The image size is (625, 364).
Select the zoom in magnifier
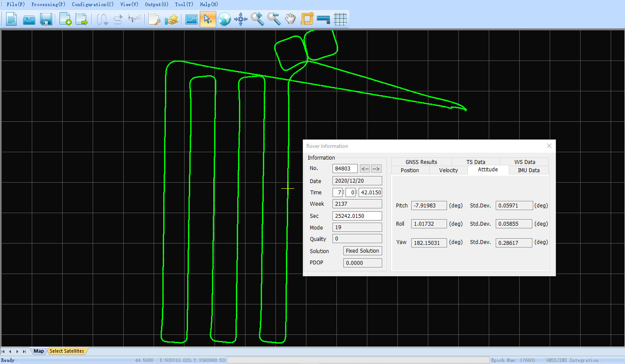point(257,19)
